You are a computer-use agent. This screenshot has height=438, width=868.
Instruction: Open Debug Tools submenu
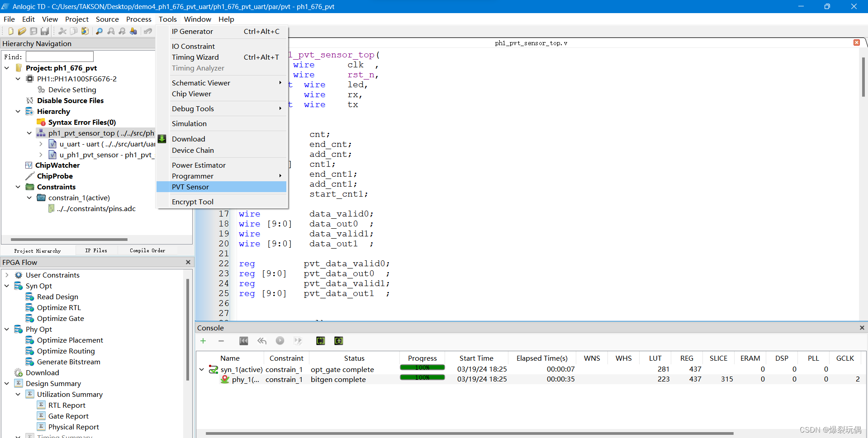click(222, 108)
